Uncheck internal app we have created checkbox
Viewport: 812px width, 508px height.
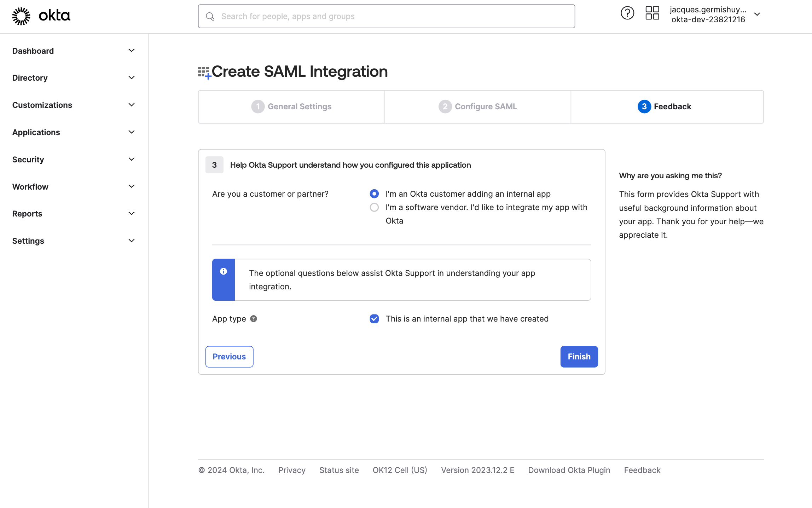(374, 319)
